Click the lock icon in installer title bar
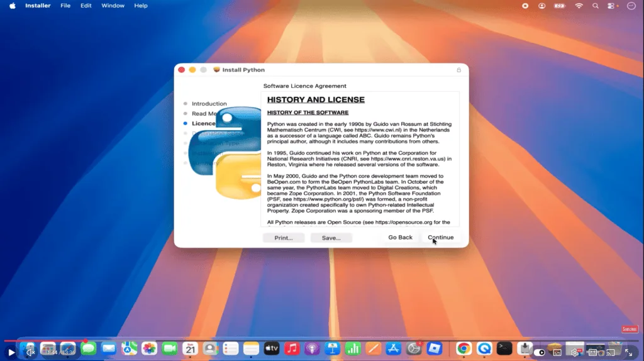The width and height of the screenshot is (644, 361). click(458, 70)
